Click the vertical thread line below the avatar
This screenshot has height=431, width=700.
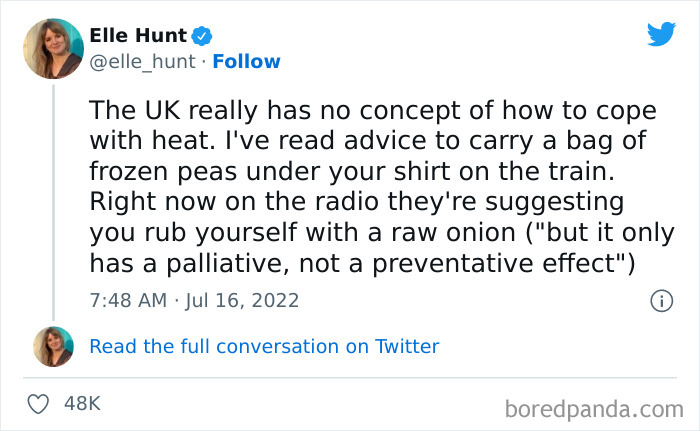click(52, 200)
